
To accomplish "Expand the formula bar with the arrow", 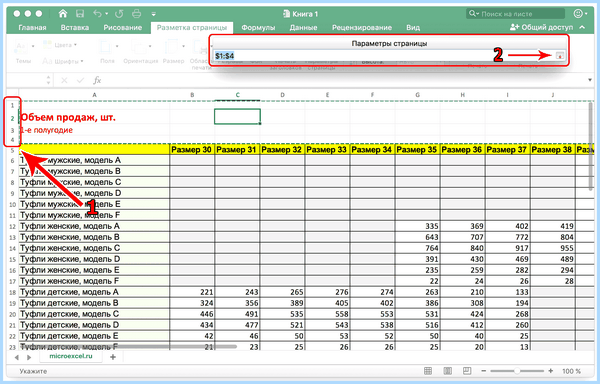I will 590,80.
